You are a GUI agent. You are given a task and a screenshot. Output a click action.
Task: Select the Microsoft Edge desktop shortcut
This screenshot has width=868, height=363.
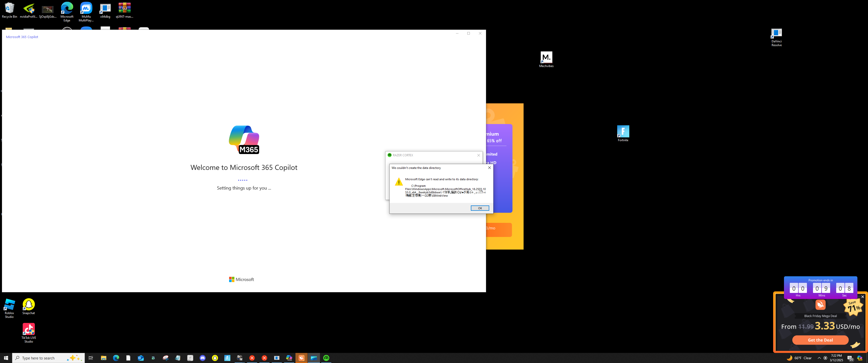tap(67, 12)
